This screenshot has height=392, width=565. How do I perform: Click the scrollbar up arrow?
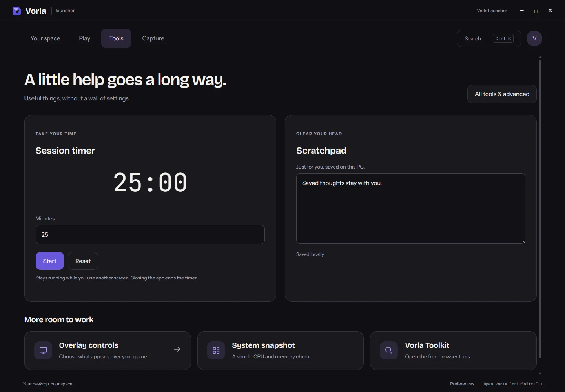[x=540, y=57]
